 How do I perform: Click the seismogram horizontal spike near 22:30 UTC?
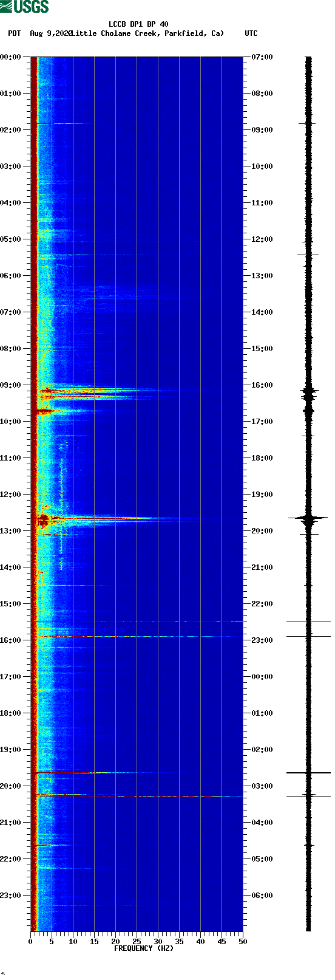pyautogui.click(x=308, y=622)
